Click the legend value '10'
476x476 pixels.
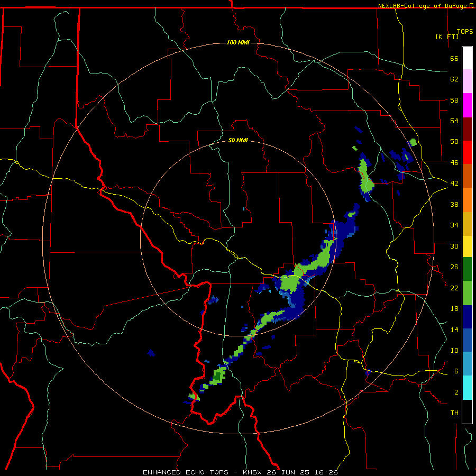pos(454,351)
